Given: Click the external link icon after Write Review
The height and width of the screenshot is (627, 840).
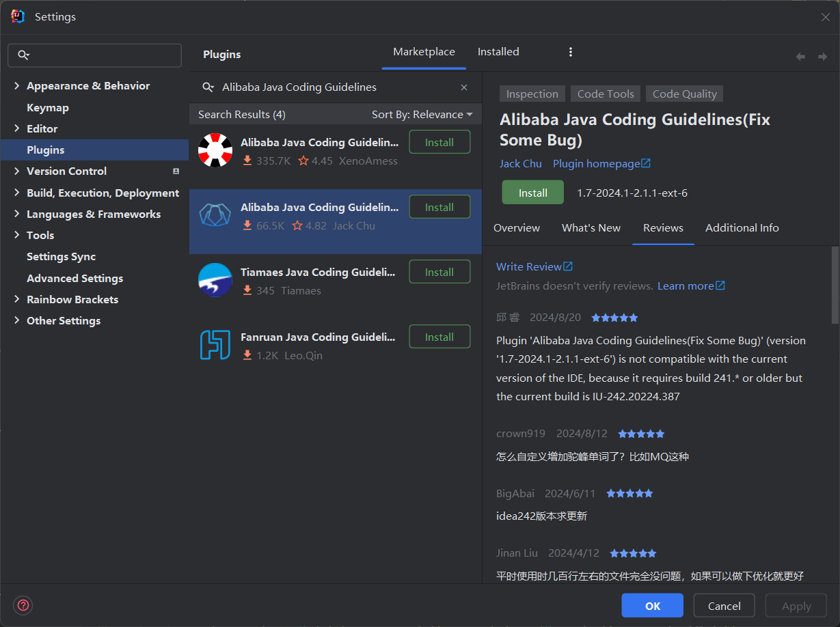Looking at the screenshot, I should tap(568, 266).
